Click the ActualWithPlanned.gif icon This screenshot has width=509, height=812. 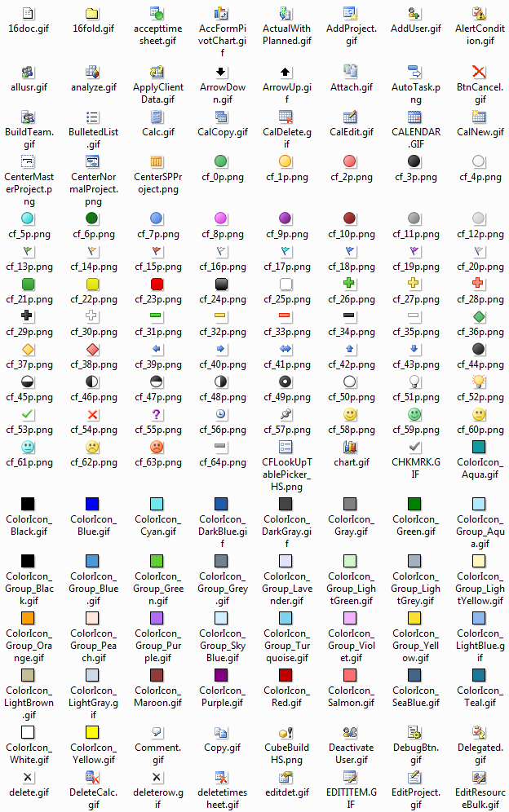[285, 14]
